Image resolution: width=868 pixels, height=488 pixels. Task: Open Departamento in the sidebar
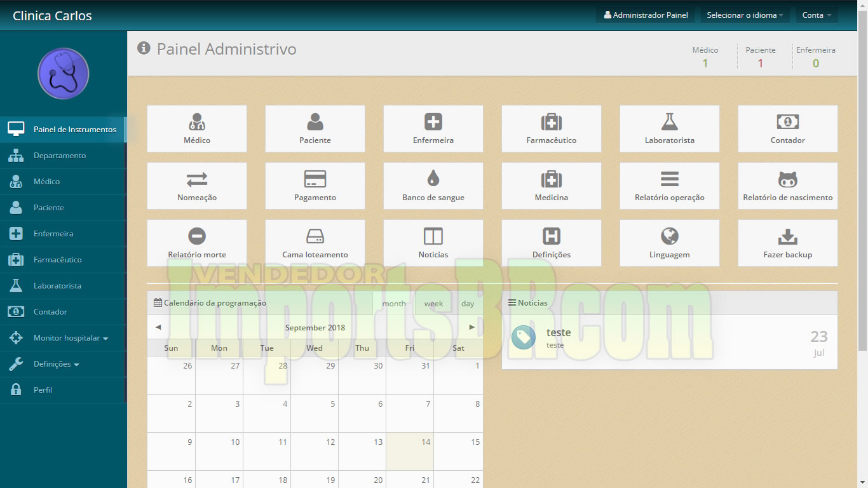click(64, 156)
